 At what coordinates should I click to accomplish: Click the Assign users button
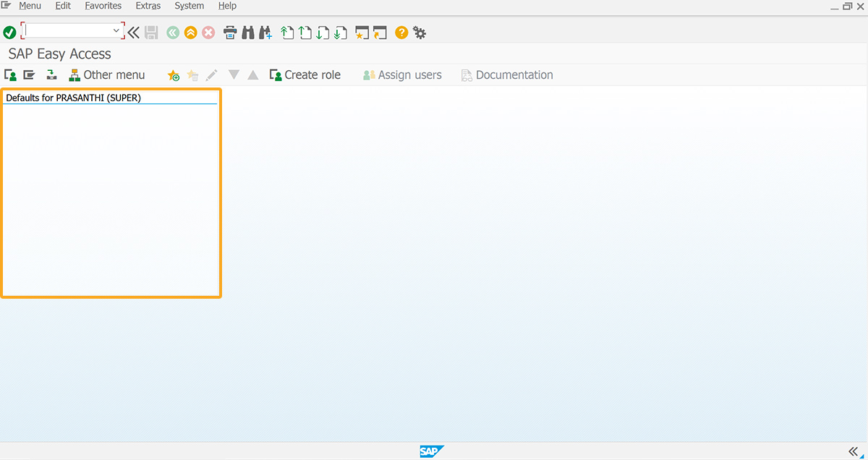[402, 74]
